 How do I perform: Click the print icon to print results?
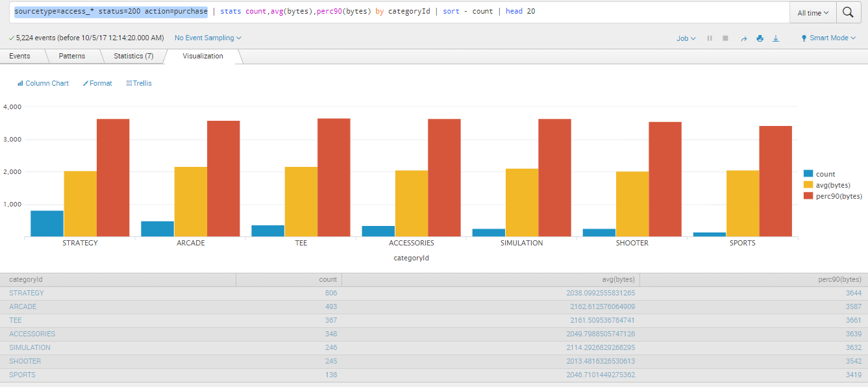click(x=760, y=38)
